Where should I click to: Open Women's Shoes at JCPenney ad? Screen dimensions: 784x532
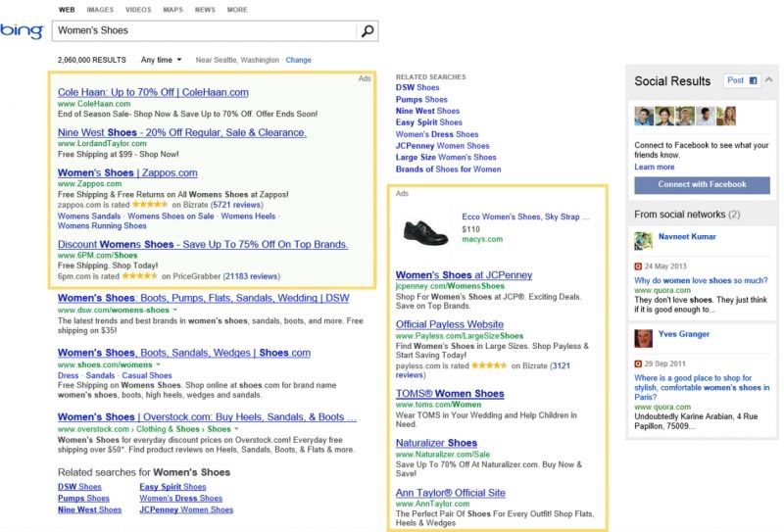[464, 275]
